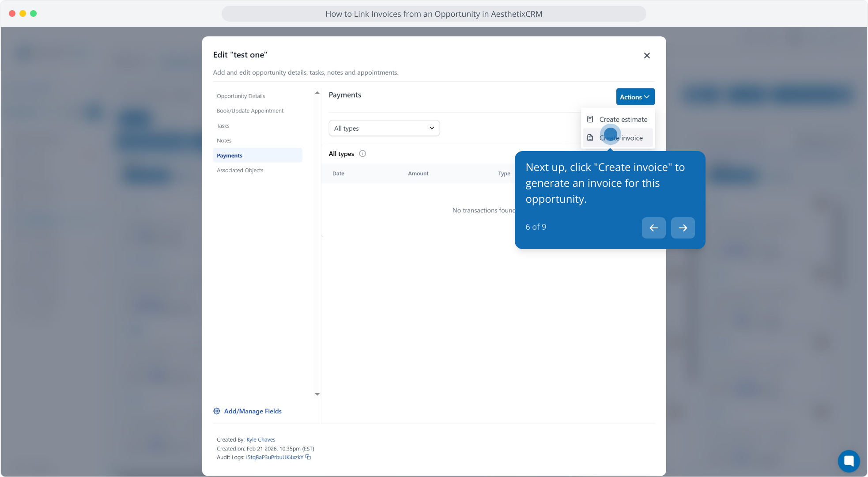This screenshot has width=868, height=477.
Task: Close the Edit opportunity dialog
Action: tap(647, 56)
